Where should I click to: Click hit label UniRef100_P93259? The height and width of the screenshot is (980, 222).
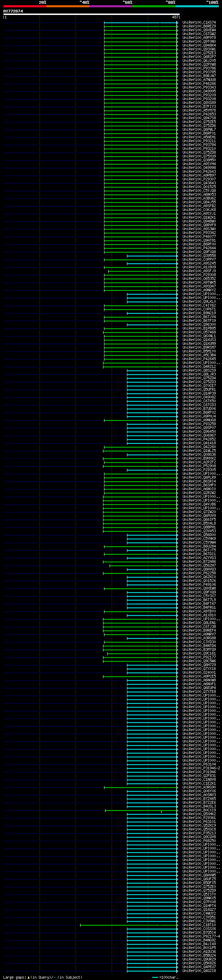click(x=199, y=424)
